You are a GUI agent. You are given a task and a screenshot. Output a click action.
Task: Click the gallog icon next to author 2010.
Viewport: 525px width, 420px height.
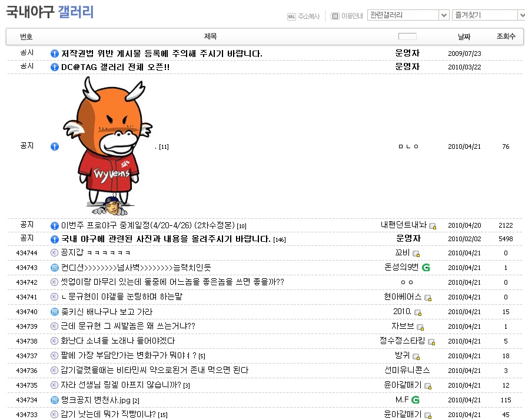(x=418, y=312)
